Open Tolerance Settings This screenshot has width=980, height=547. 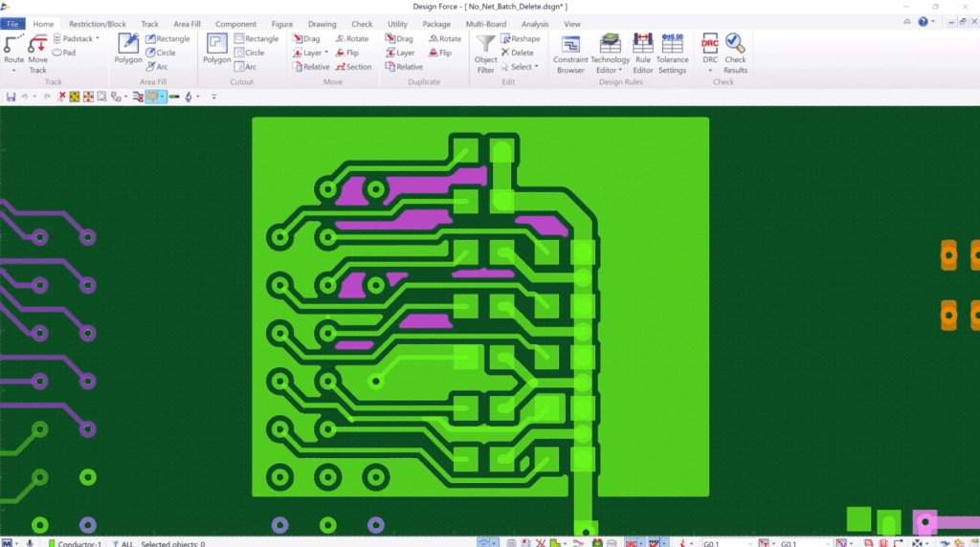pyautogui.click(x=673, y=54)
